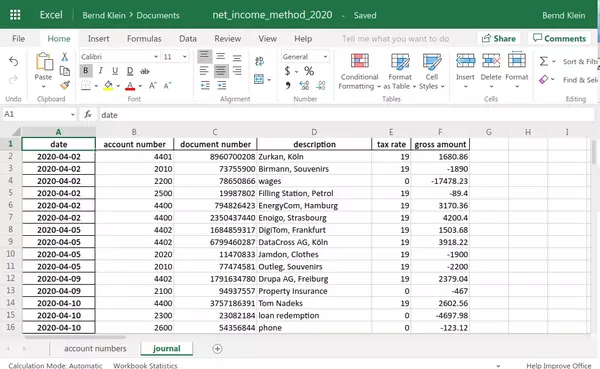Click the AutoSum sigma icon

tap(544, 61)
